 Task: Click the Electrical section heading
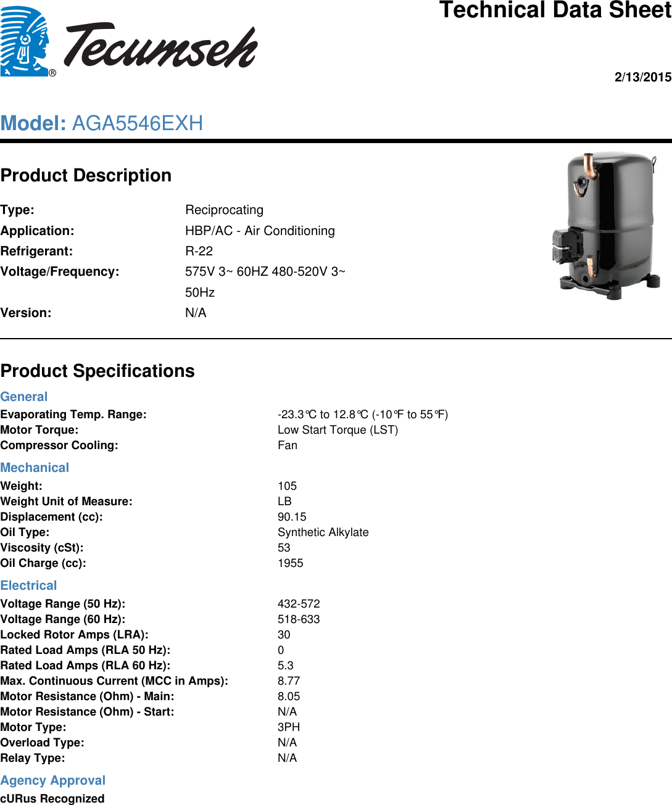tap(28, 585)
